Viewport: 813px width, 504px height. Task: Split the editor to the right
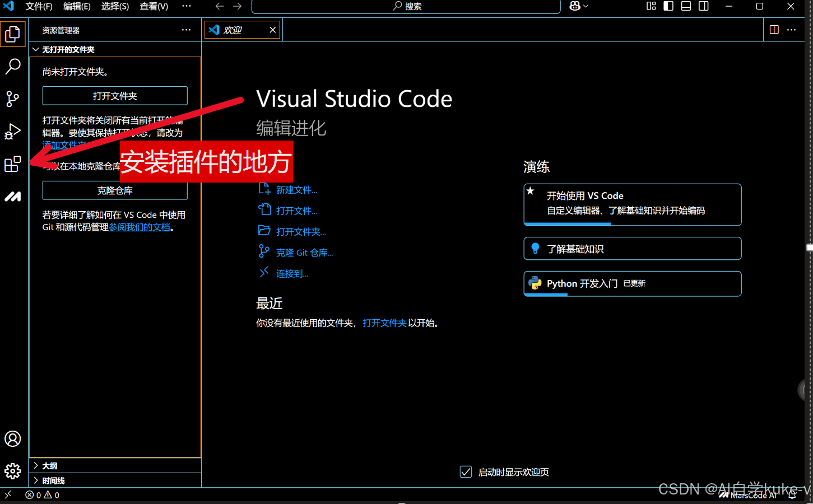774,30
